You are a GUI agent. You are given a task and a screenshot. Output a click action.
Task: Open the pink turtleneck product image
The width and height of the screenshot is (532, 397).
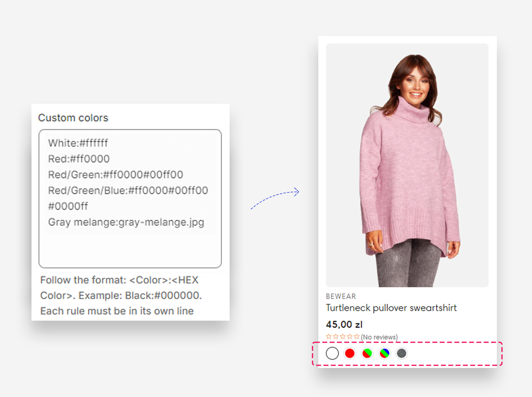[x=407, y=165]
